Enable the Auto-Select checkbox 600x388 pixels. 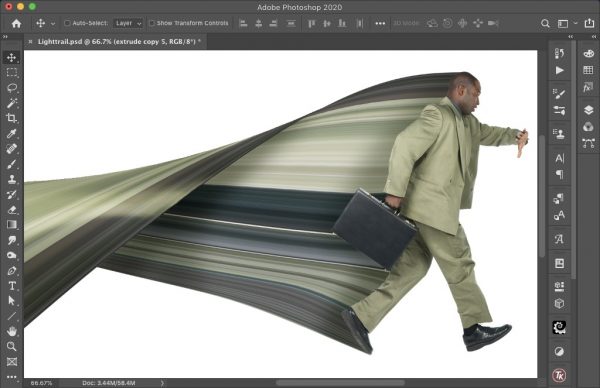point(67,23)
